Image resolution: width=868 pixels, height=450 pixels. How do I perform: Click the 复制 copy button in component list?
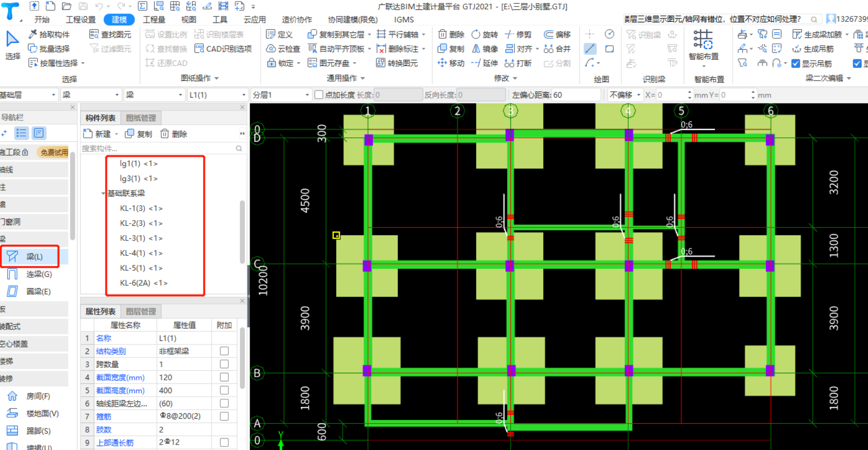tap(138, 134)
